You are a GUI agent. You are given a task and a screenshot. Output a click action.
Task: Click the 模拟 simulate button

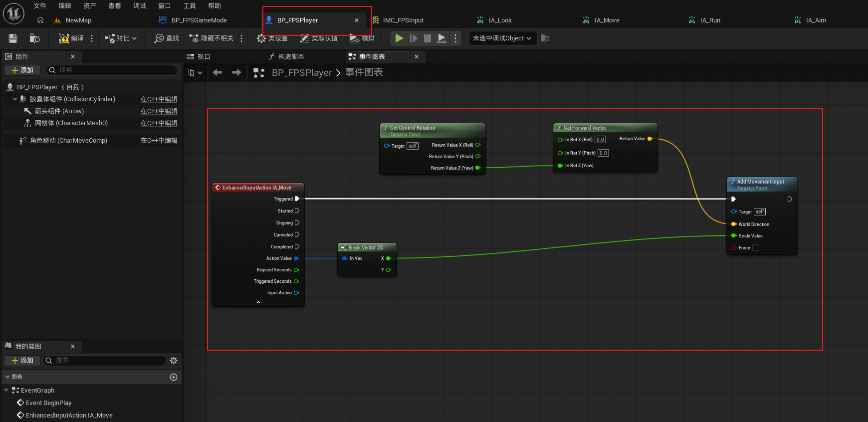pyautogui.click(x=362, y=38)
